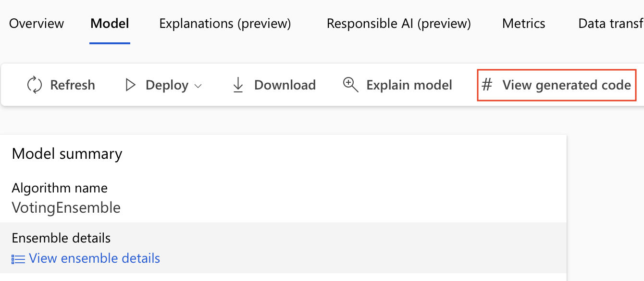Screen dimensions: 644x281
Task: Click the list icon beside View ensemble details
Action: click(18, 258)
